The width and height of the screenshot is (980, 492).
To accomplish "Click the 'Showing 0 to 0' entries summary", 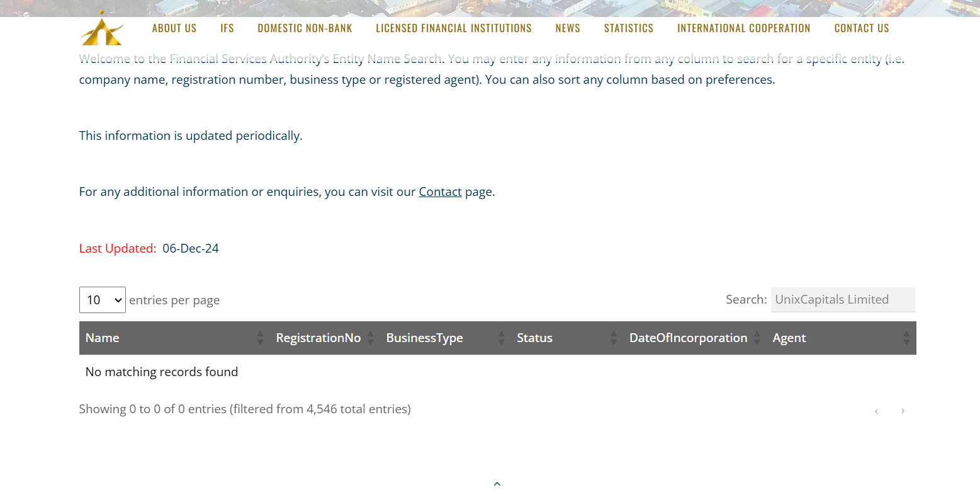I will (245, 409).
